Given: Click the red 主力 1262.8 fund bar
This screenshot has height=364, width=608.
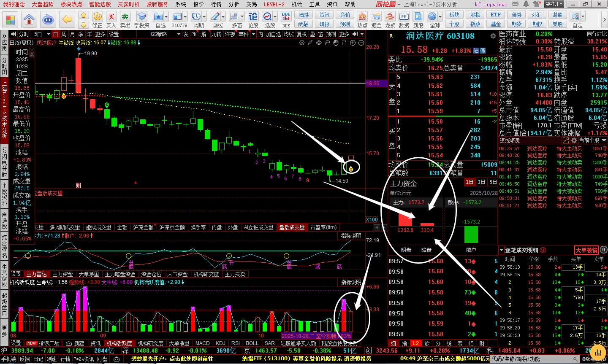Looking at the screenshot, I should point(405,219).
